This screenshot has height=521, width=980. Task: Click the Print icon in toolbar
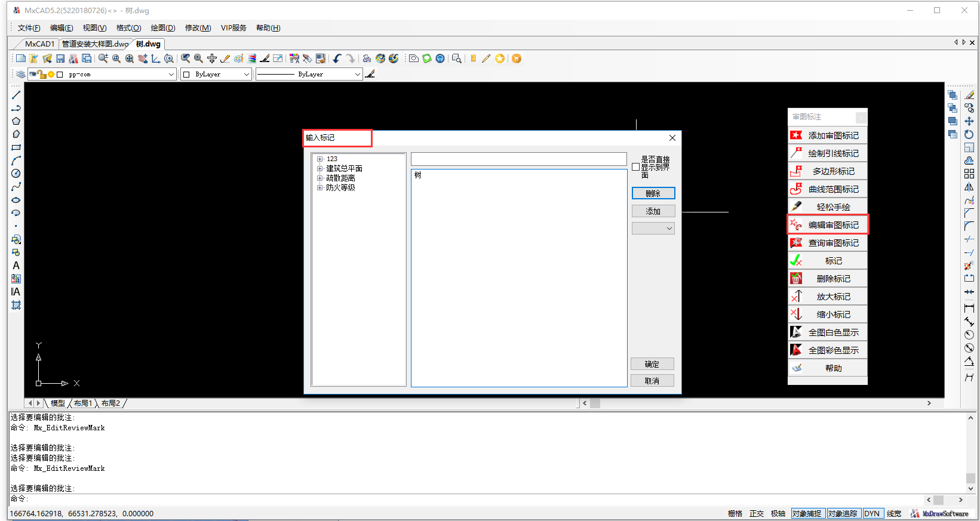(367, 58)
